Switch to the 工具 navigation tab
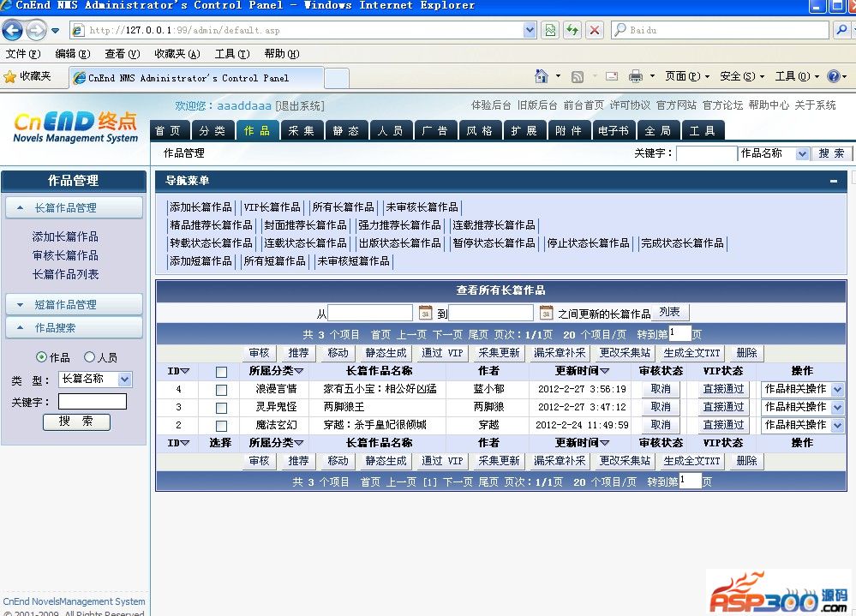The image size is (856, 616). 703,131
